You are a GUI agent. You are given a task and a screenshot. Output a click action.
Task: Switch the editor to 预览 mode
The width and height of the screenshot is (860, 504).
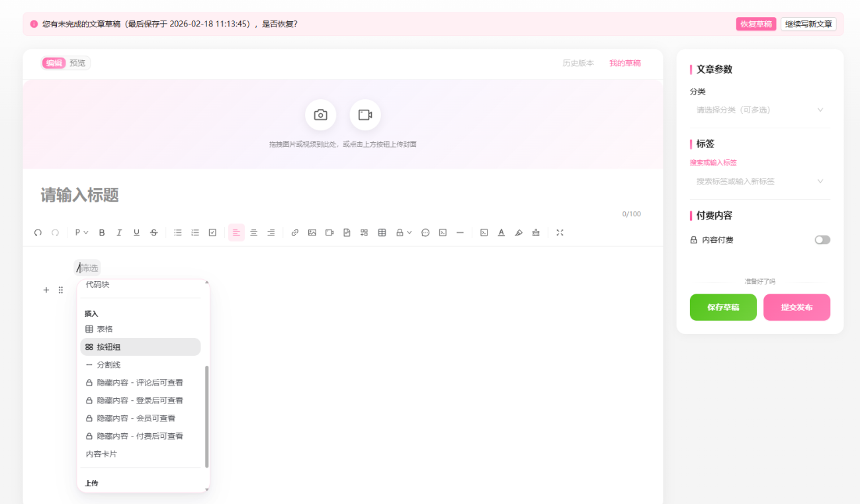click(x=77, y=63)
